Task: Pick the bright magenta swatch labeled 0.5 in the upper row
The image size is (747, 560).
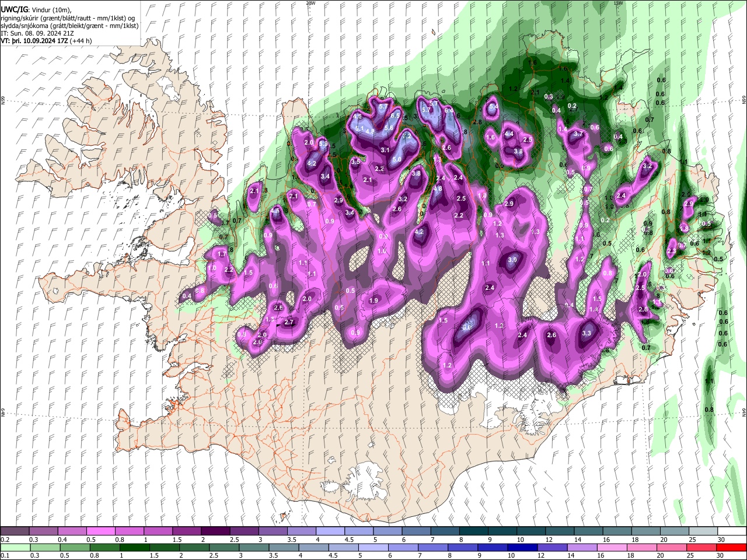Action: (100, 531)
